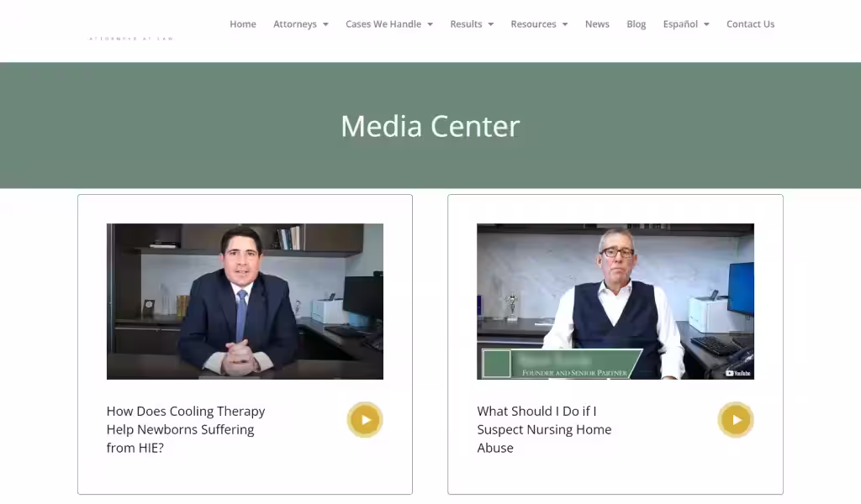Open the News menu item
The width and height of the screenshot is (861, 504).
(x=597, y=24)
